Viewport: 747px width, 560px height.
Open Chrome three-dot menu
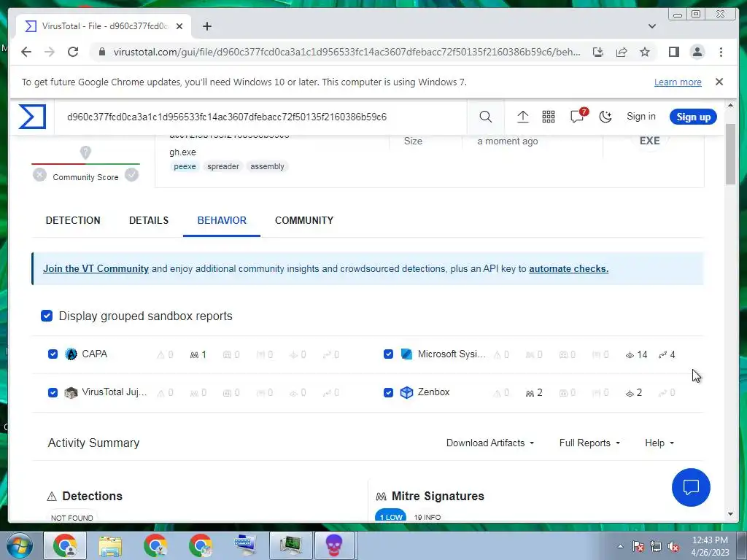click(x=721, y=52)
